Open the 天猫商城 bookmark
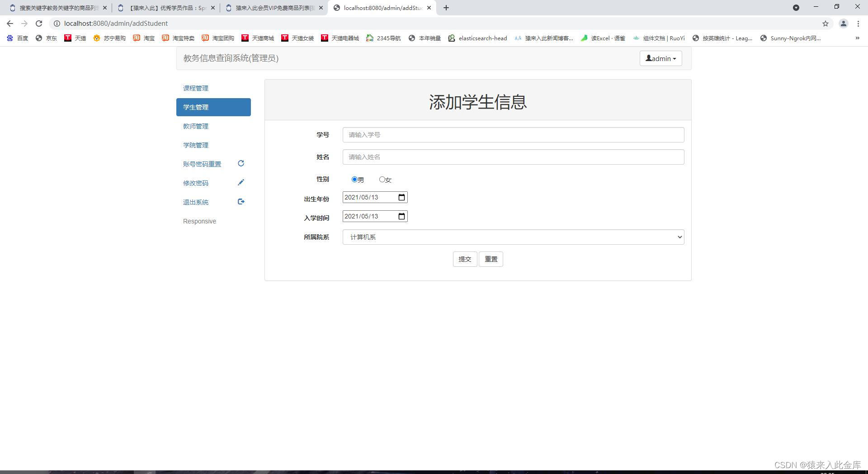 point(258,38)
